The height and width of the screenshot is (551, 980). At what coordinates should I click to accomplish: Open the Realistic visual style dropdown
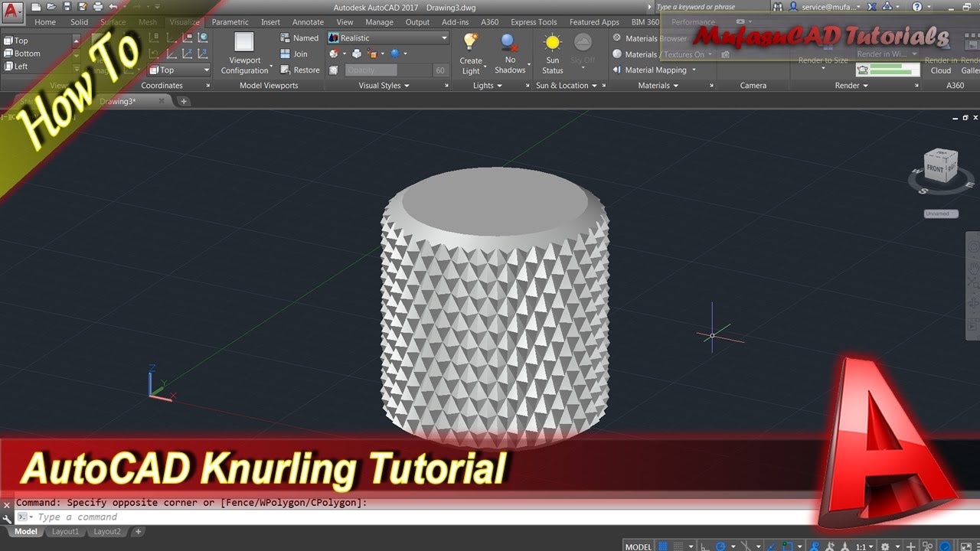(388, 37)
